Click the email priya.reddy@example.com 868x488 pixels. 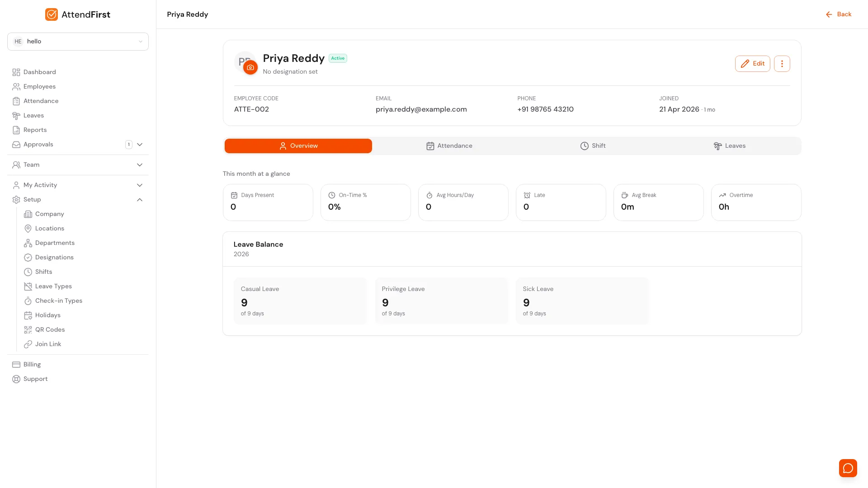(421, 109)
